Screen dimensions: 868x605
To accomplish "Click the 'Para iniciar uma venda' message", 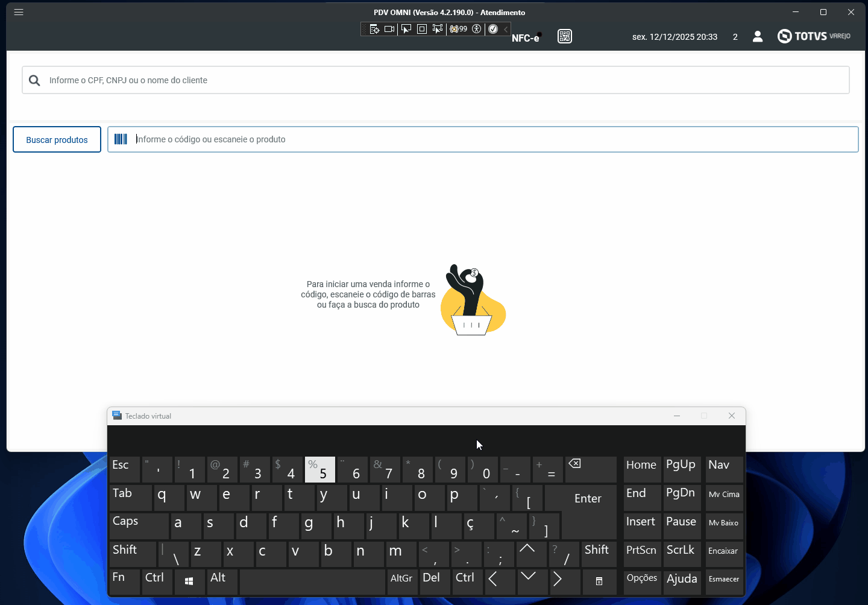I will [x=368, y=294].
